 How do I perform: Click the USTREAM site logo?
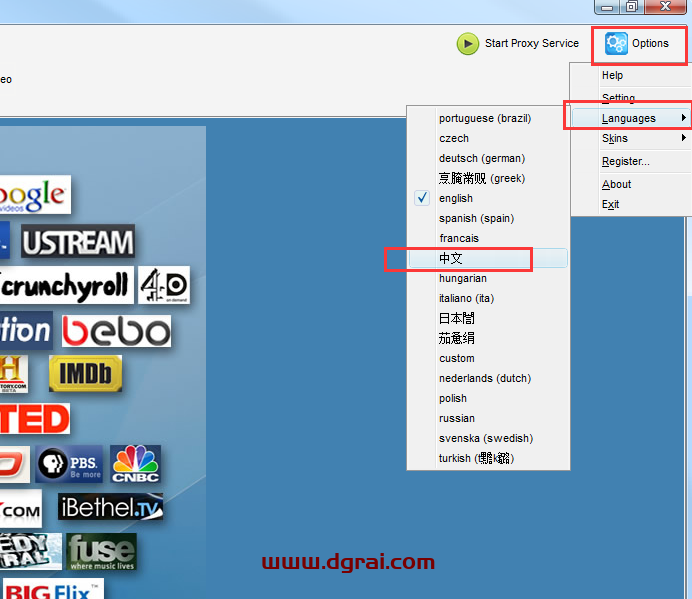click(x=77, y=242)
